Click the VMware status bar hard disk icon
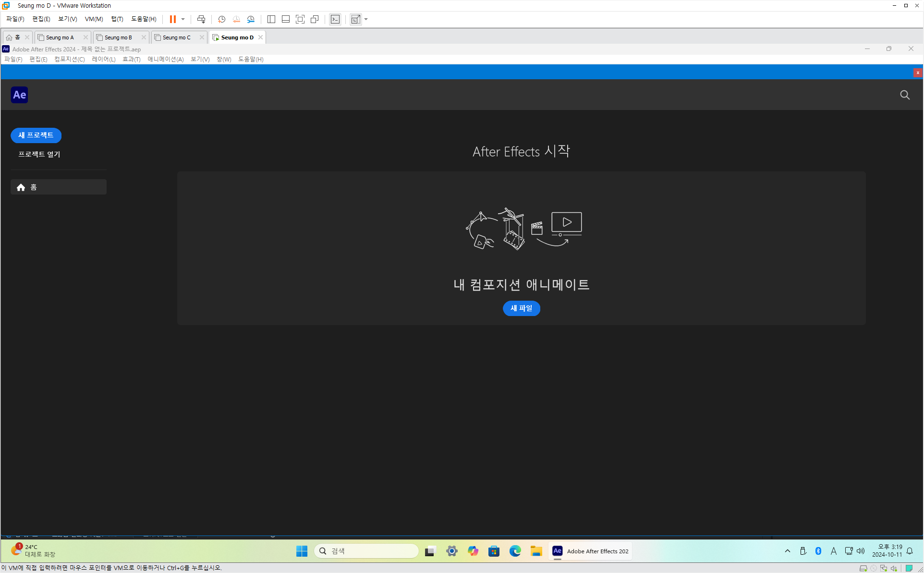924x573 pixels. pos(863,568)
